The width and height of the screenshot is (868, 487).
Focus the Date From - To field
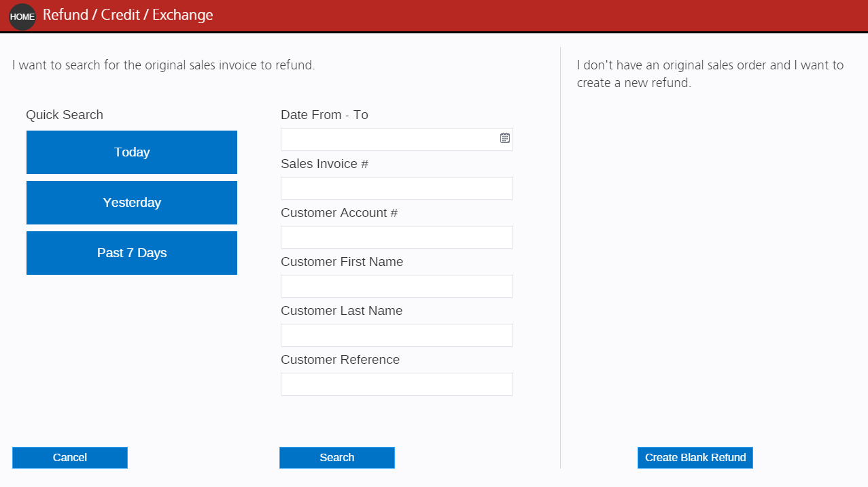397,139
